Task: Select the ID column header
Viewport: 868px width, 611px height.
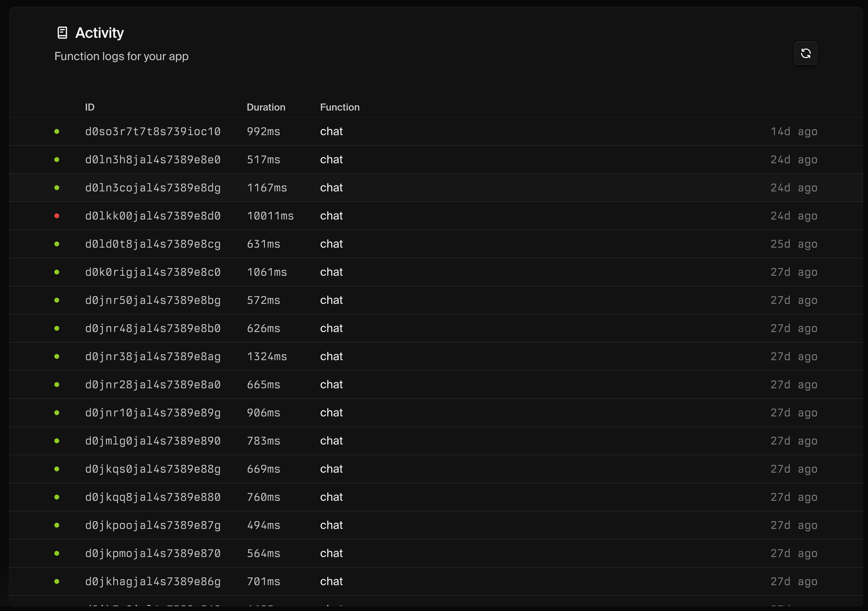Action: point(90,107)
